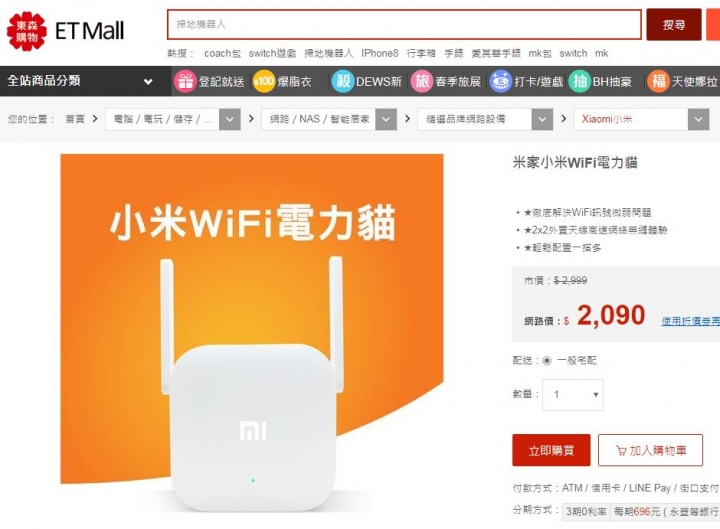Click the 加入購物車 add to cart button

(x=650, y=450)
